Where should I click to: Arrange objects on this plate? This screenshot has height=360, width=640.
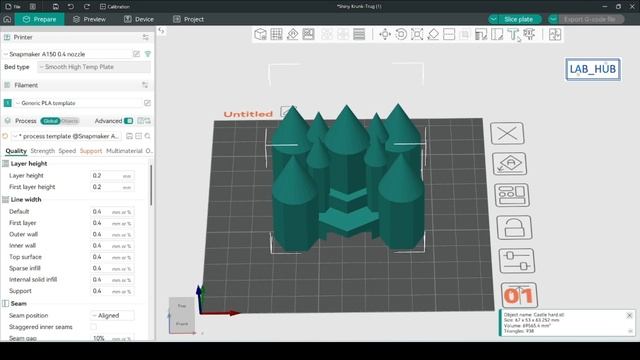click(x=512, y=195)
